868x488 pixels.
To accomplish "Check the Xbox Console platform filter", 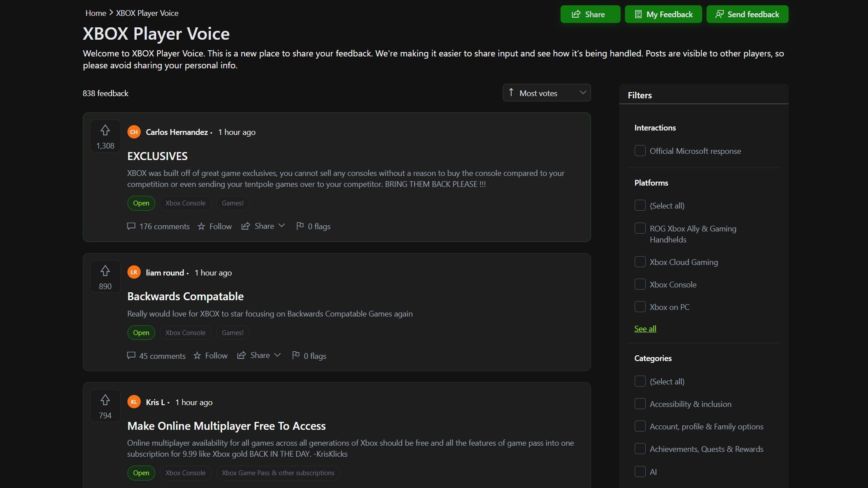I will tap(640, 284).
